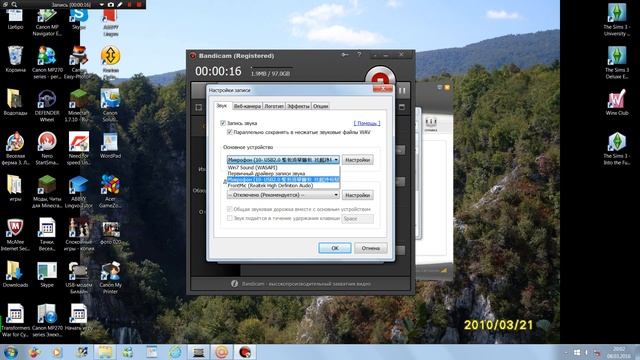
Task: Close the Настройки записи dialog
Action: pyautogui.click(x=382, y=89)
